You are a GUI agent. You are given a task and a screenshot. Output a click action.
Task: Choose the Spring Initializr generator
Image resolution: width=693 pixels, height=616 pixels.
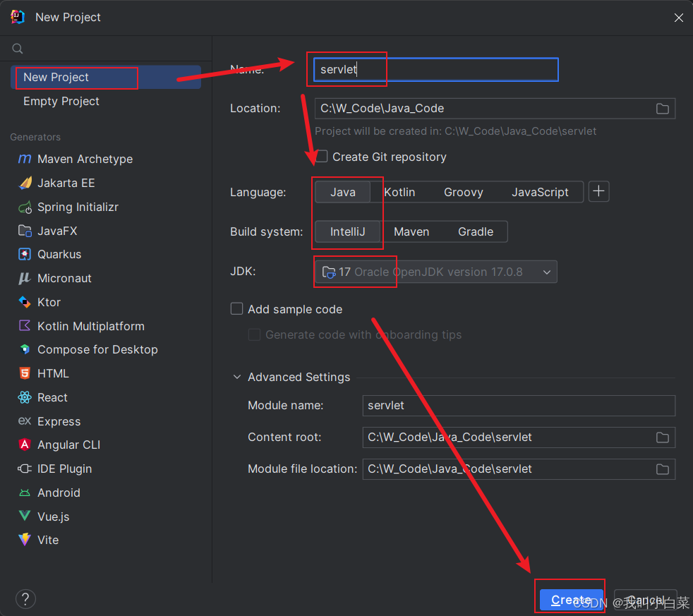tap(106, 207)
